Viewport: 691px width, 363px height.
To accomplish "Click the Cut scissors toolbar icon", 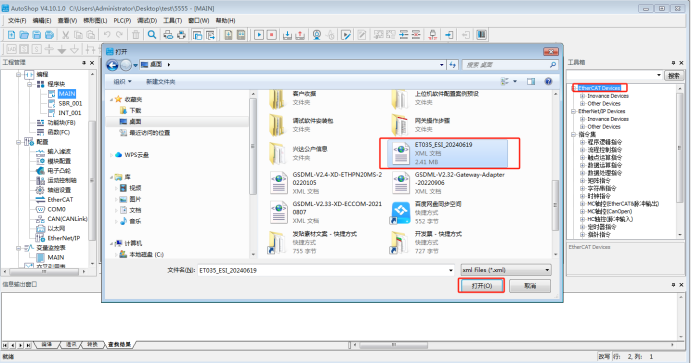I will [x=66, y=35].
